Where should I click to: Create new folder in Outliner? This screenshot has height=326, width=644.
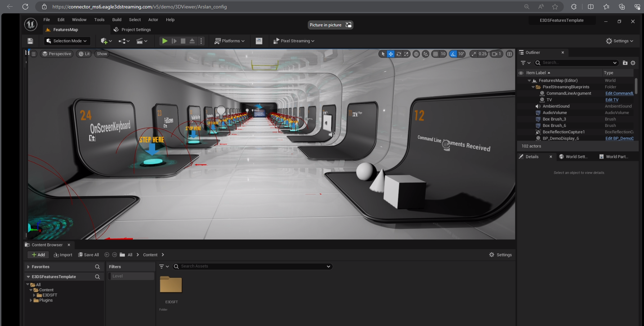[x=625, y=63]
